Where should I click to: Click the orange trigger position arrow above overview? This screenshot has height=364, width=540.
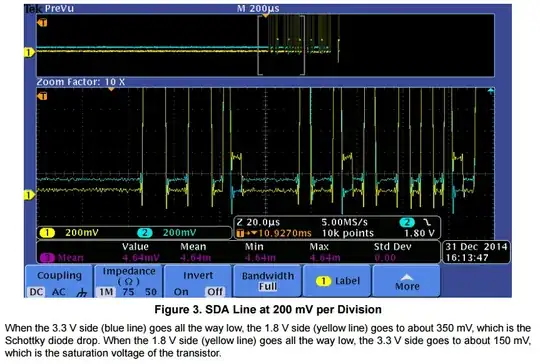pos(266,15)
